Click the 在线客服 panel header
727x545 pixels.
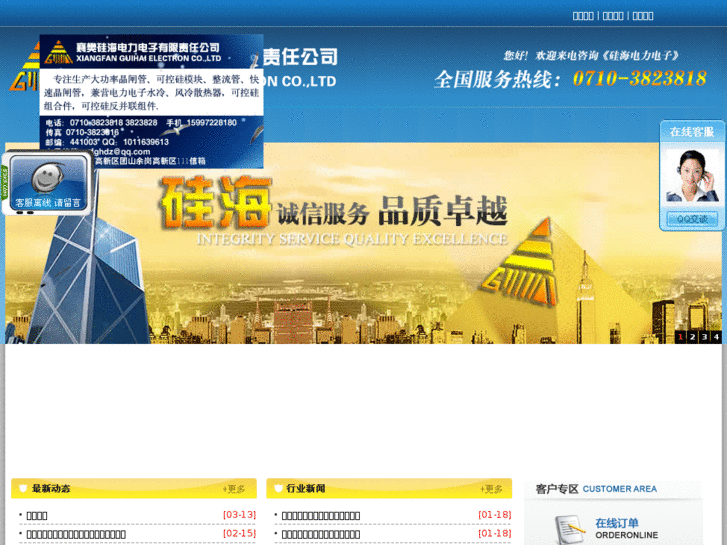point(692,132)
